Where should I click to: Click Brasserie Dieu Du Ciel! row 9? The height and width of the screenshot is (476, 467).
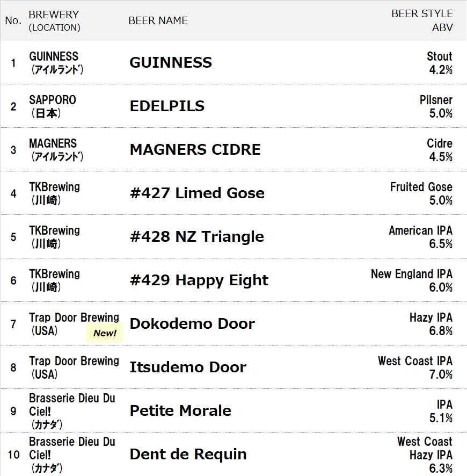72,405
